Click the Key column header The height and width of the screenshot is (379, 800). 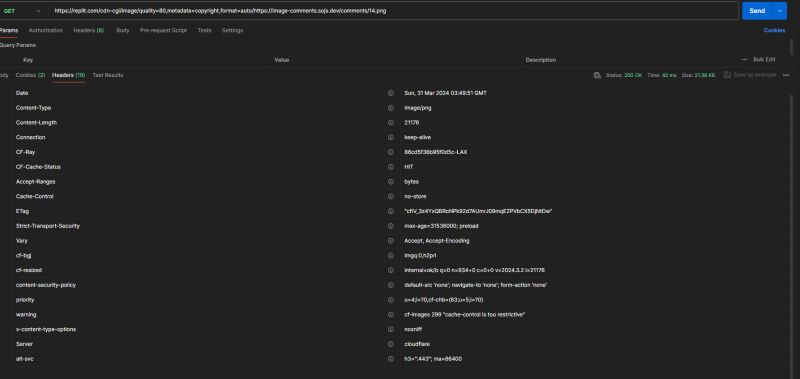(x=28, y=60)
